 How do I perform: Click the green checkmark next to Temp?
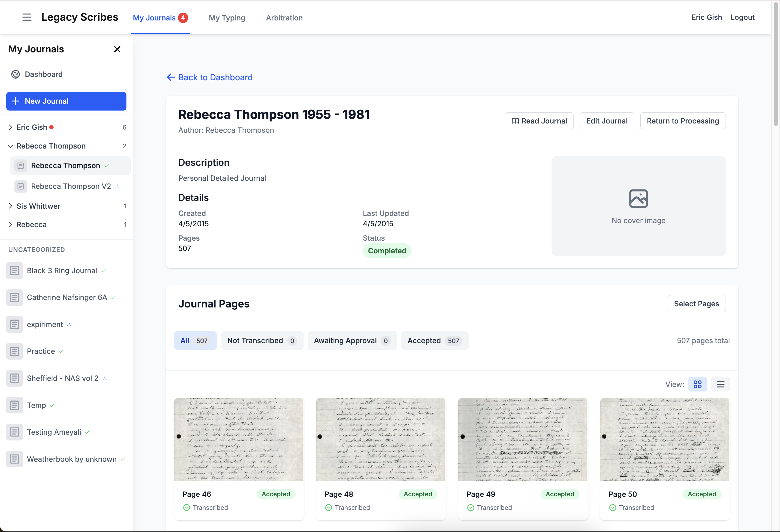coord(52,405)
